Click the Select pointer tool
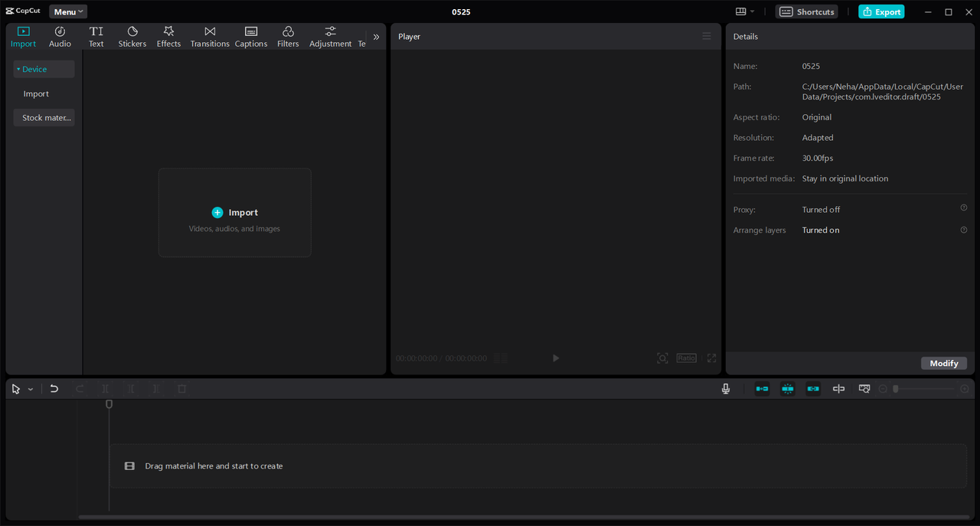The height and width of the screenshot is (526, 980). pos(16,389)
